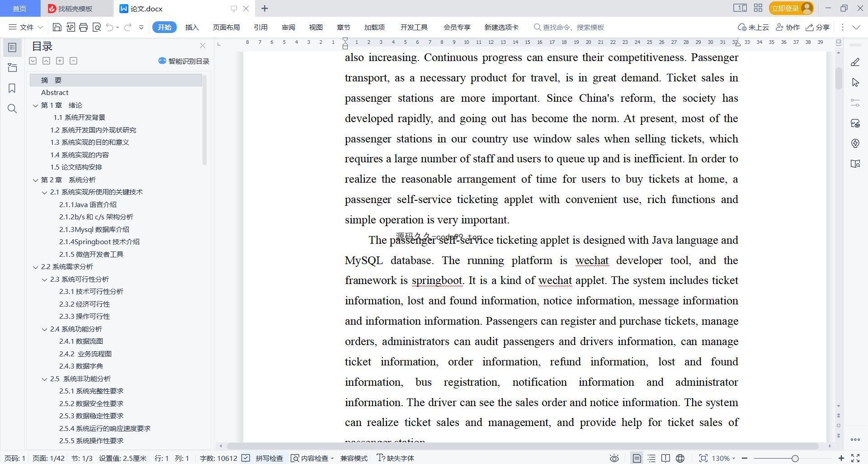
Task: Close the 目录 navigation panel
Action: (203, 46)
